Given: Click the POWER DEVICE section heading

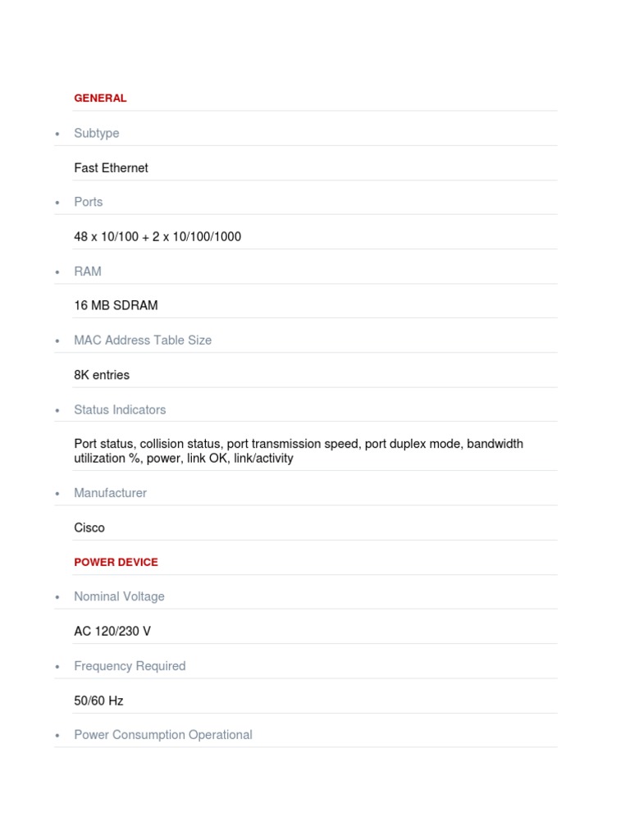Looking at the screenshot, I should 116,562.
